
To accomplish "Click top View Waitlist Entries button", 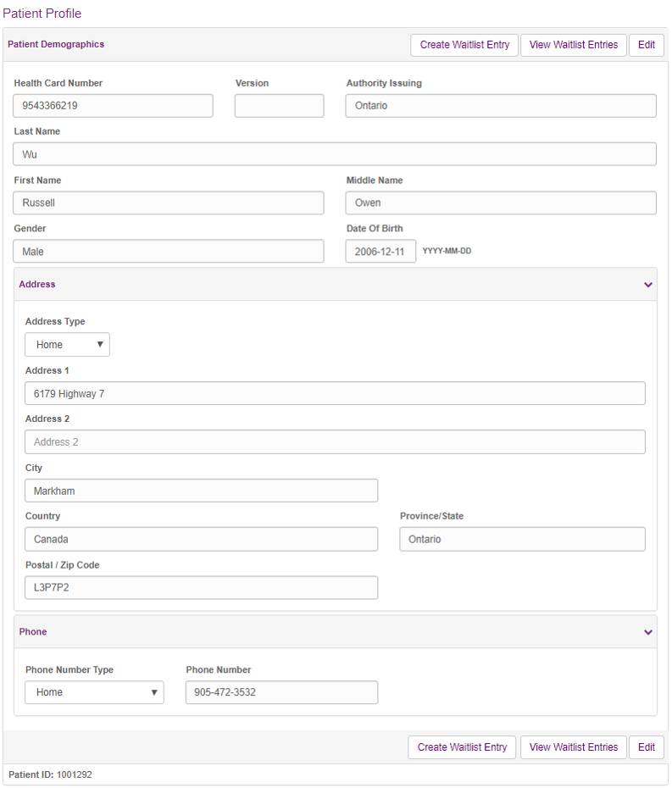I will coord(574,45).
